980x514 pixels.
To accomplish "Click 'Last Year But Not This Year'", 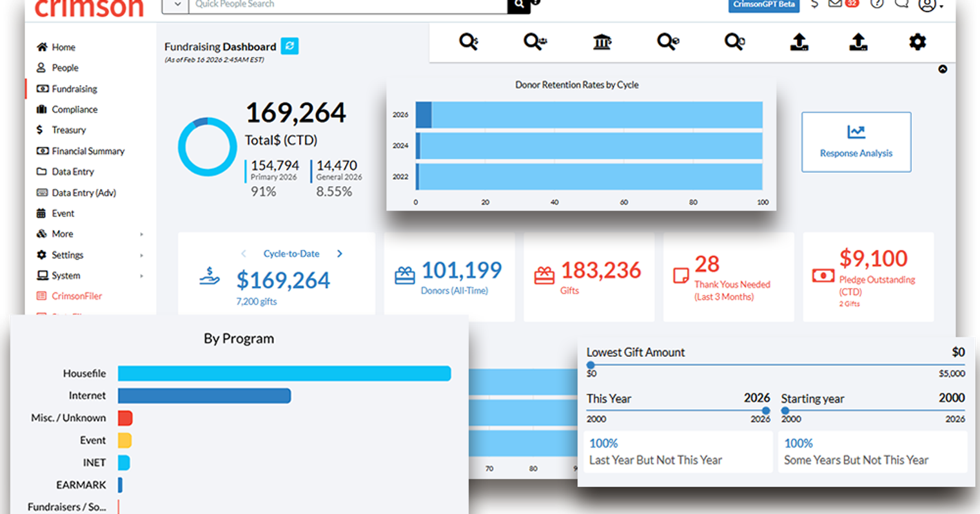I will (x=656, y=460).
